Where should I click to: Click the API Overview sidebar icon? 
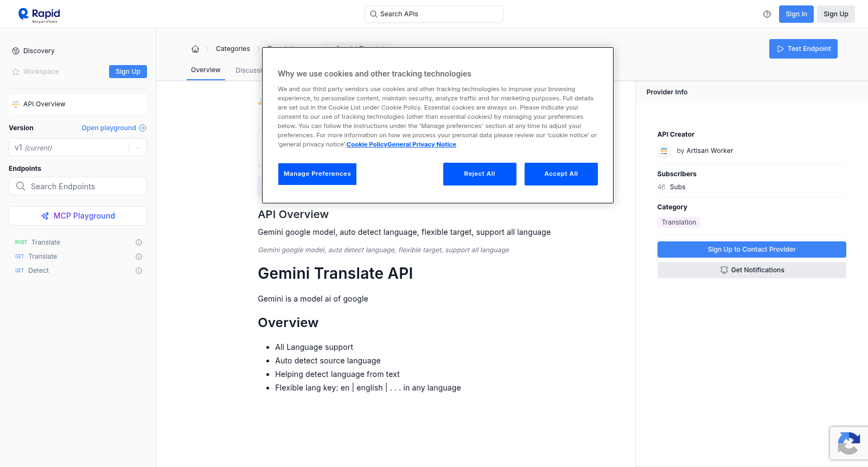tap(16, 104)
